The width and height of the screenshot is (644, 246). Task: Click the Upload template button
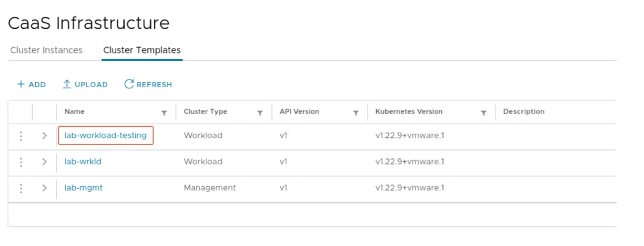point(85,85)
